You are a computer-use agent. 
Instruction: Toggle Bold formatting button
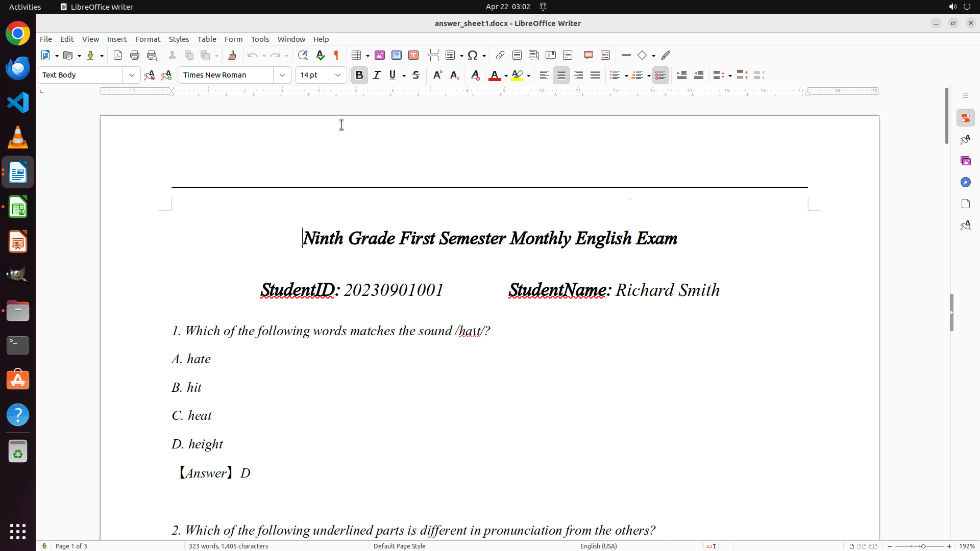tap(359, 75)
